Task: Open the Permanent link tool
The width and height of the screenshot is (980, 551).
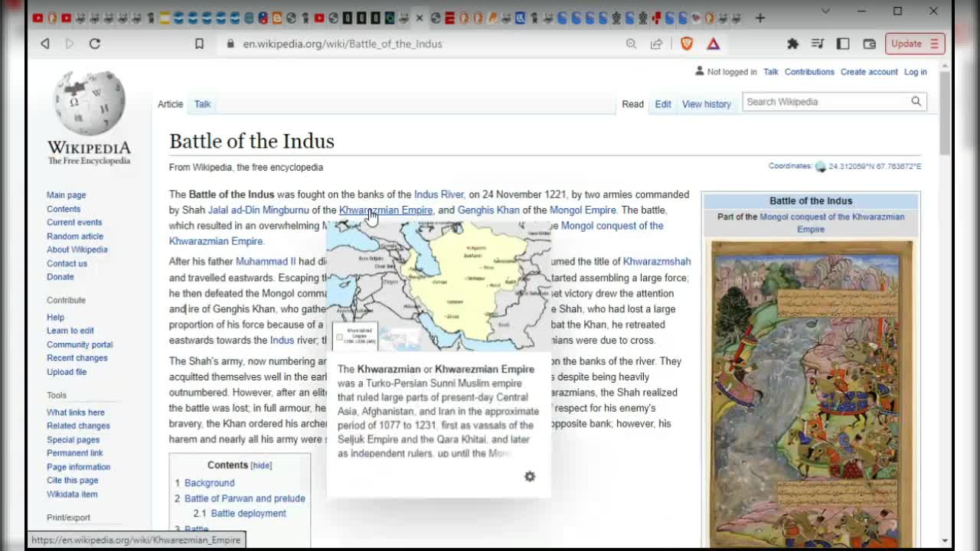Action: (74, 453)
